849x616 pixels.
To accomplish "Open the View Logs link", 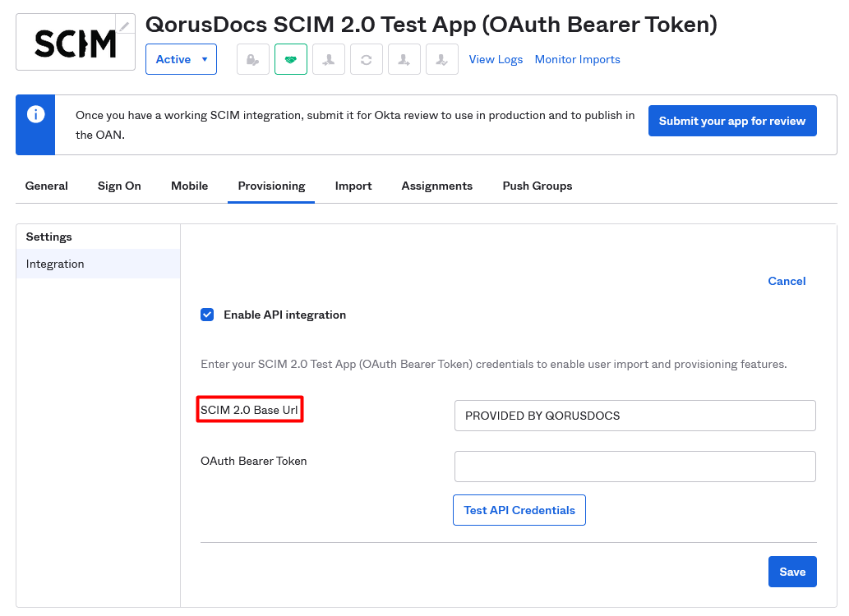I will coord(496,59).
